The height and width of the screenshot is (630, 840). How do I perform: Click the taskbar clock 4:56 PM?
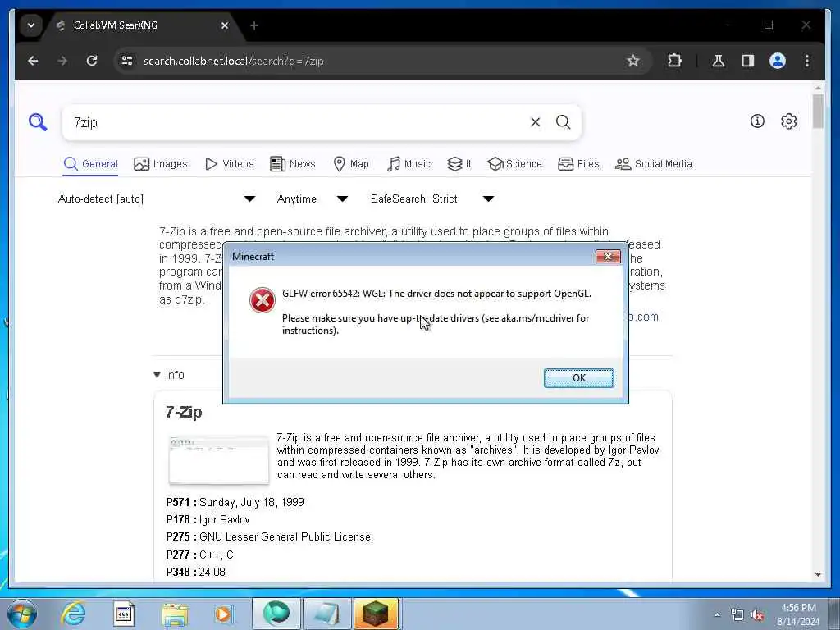[x=798, y=608]
